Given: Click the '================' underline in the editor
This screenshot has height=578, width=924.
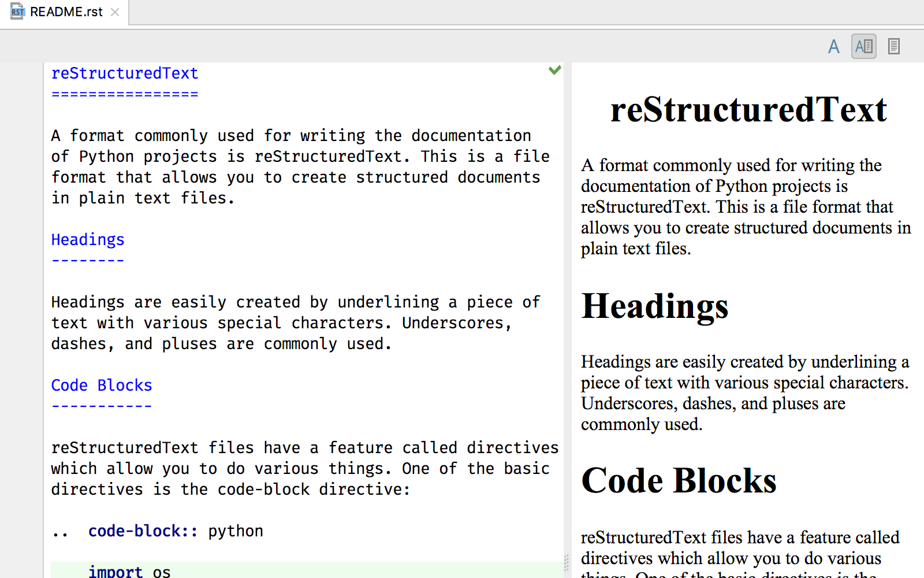Looking at the screenshot, I should 125,94.
